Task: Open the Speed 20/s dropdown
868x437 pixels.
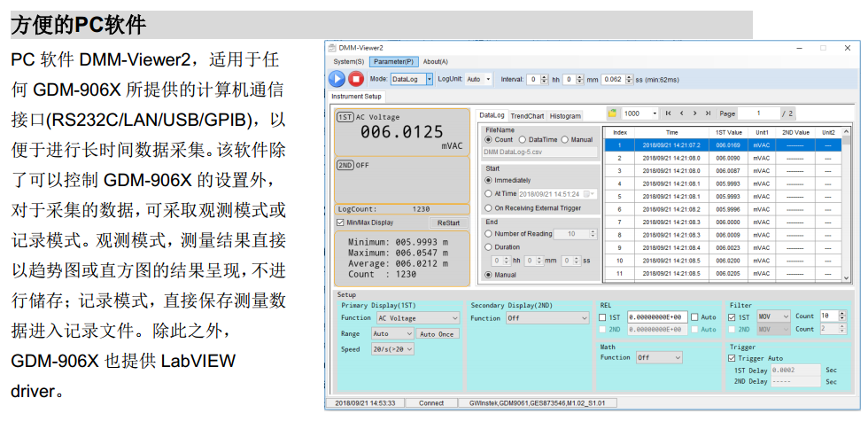Action: pos(392,349)
